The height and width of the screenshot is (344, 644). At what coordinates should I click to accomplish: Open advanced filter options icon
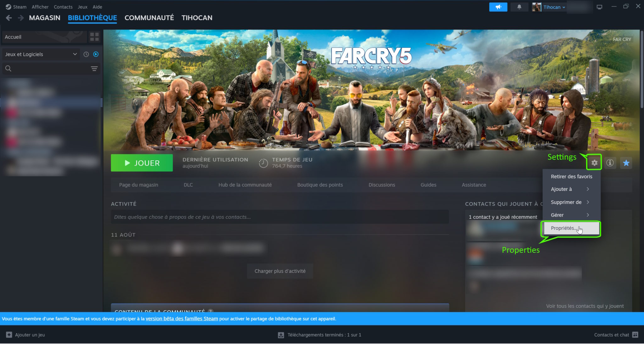pyautogui.click(x=94, y=69)
